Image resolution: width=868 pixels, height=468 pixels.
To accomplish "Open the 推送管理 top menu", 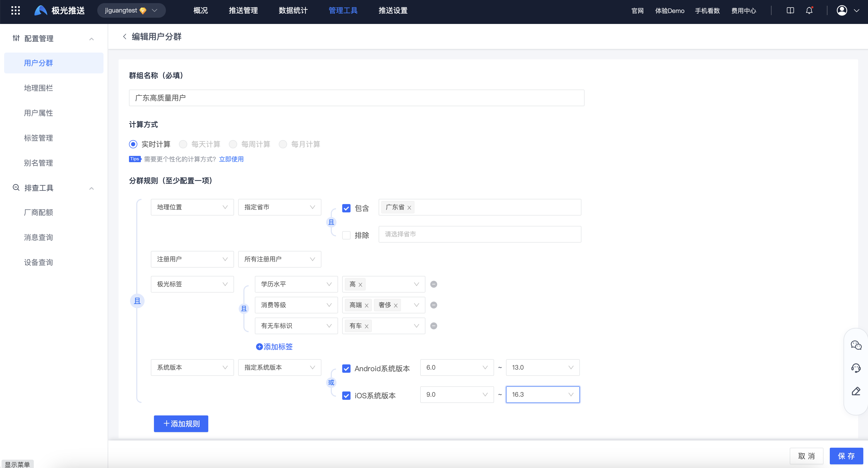I will [243, 10].
